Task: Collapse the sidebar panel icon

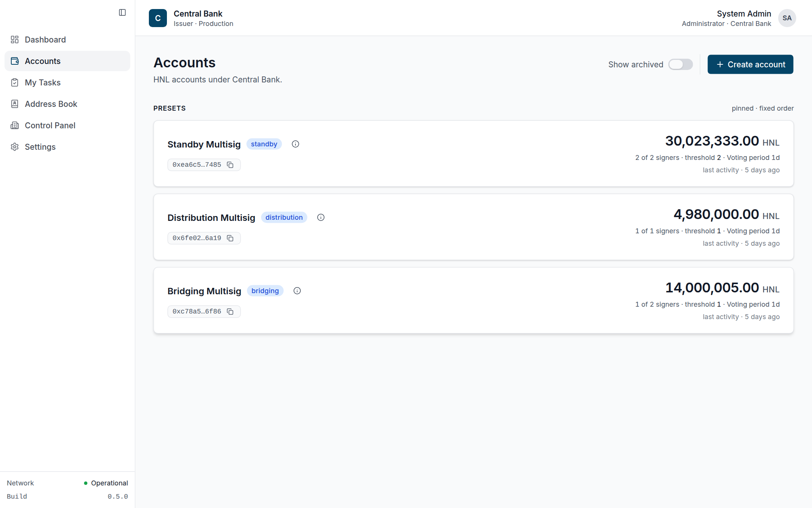Action: [122, 12]
